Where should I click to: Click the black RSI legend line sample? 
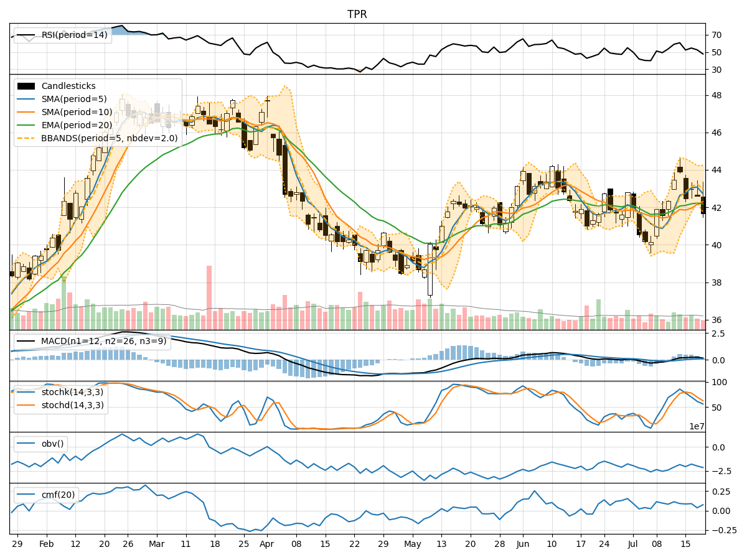pos(26,35)
